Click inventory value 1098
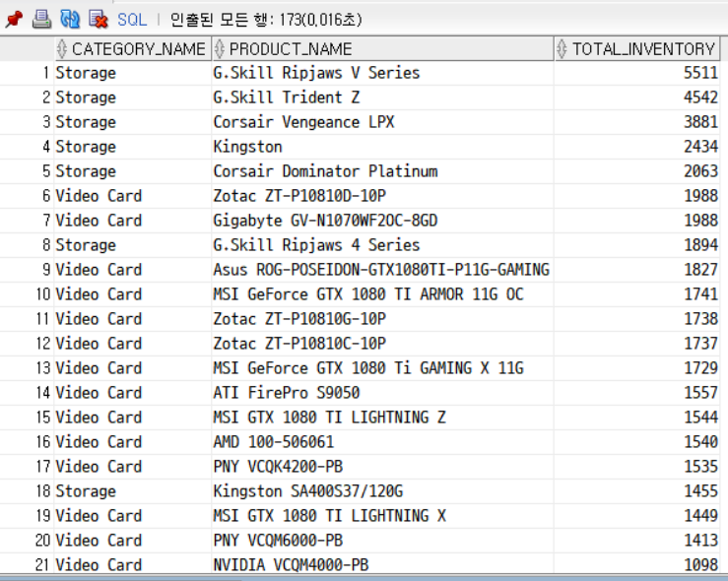Image resolution: width=728 pixels, height=581 pixels. (x=700, y=565)
